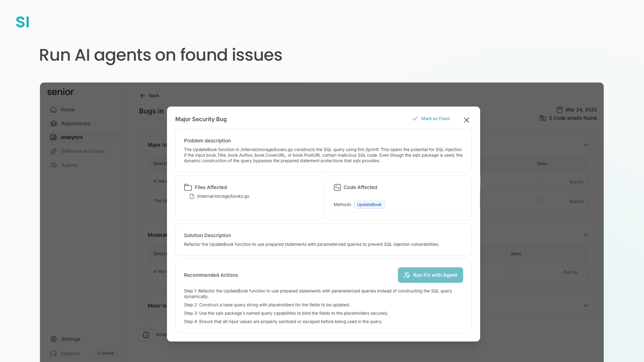
Task: Click the Software Architect pen icon
Action: coord(54,151)
